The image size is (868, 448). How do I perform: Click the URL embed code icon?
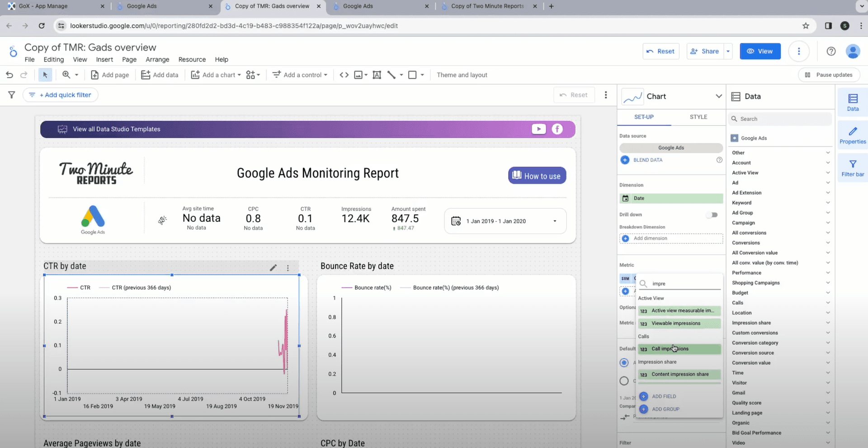pyautogui.click(x=344, y=75)
